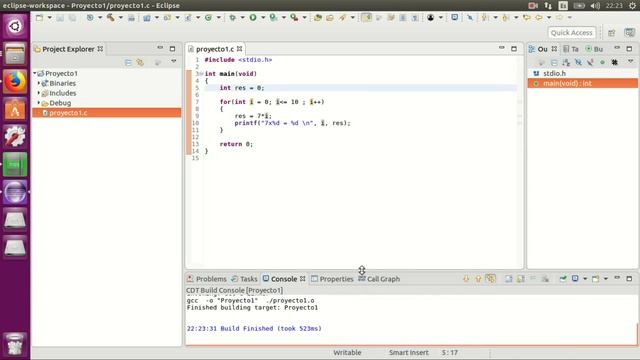
Task: Toggle Hide Inactive Elements icon in Outline toolbar
Action: pyautogui.click(x=614, y=62)
